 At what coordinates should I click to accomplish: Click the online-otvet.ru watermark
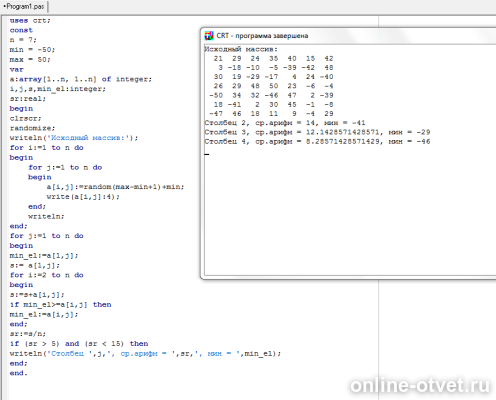click(x=420, y=386)
